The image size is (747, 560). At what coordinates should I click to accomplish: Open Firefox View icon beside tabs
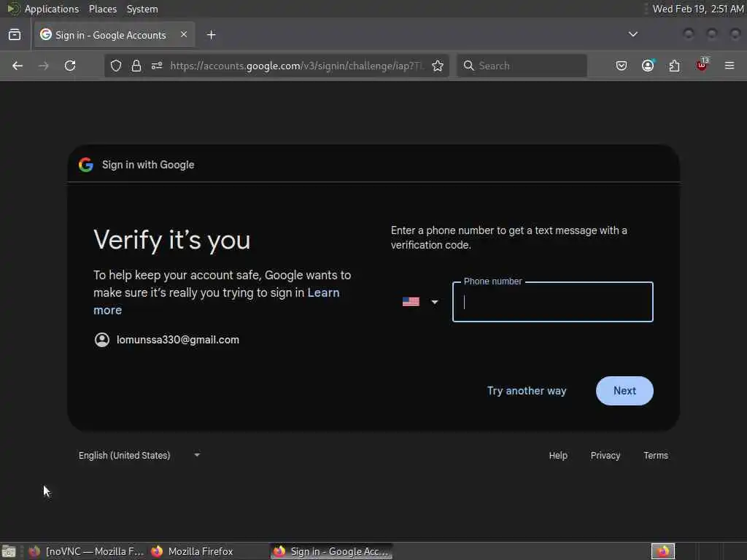click(x=15, y=35)
